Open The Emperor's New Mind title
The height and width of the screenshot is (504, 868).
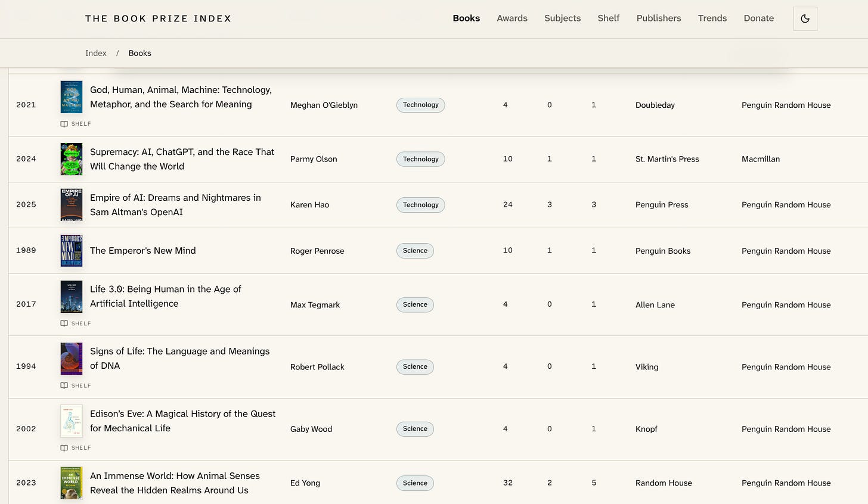coord(142,251)
